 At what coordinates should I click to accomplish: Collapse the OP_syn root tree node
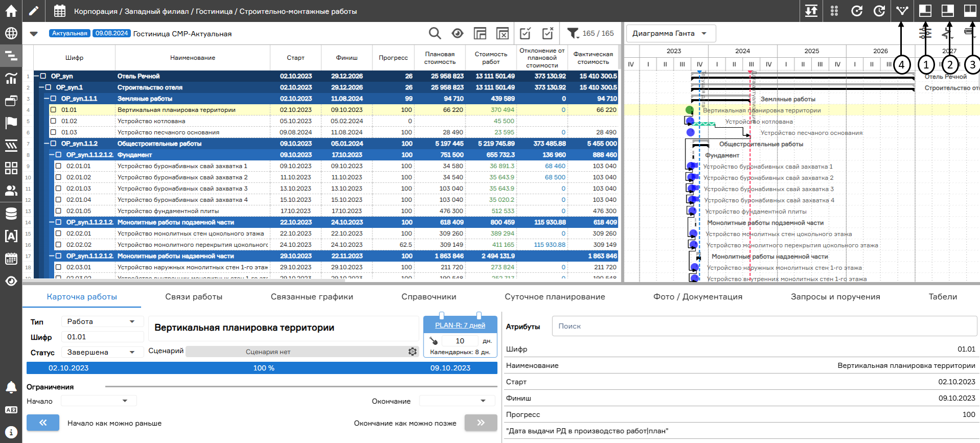pos(36,76)
